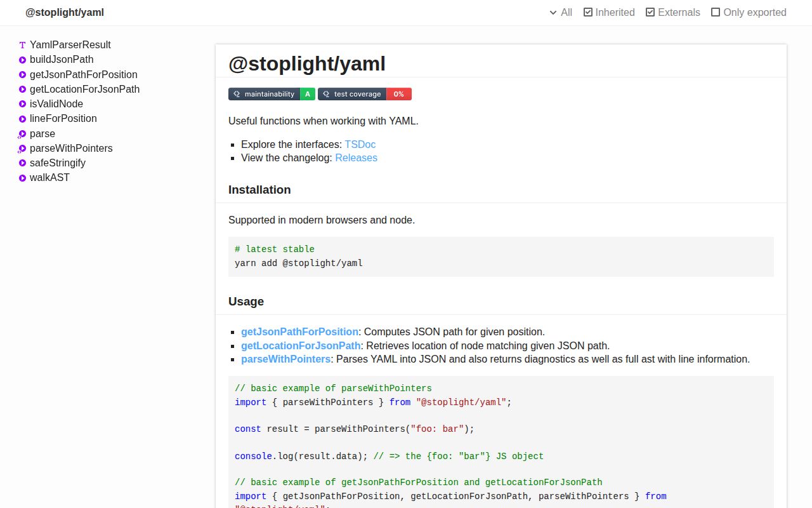This screenshot has height=508, width=812.
Task: Click the icon beside parseWithPointers sidebar entry
Action: pos(22,149)
